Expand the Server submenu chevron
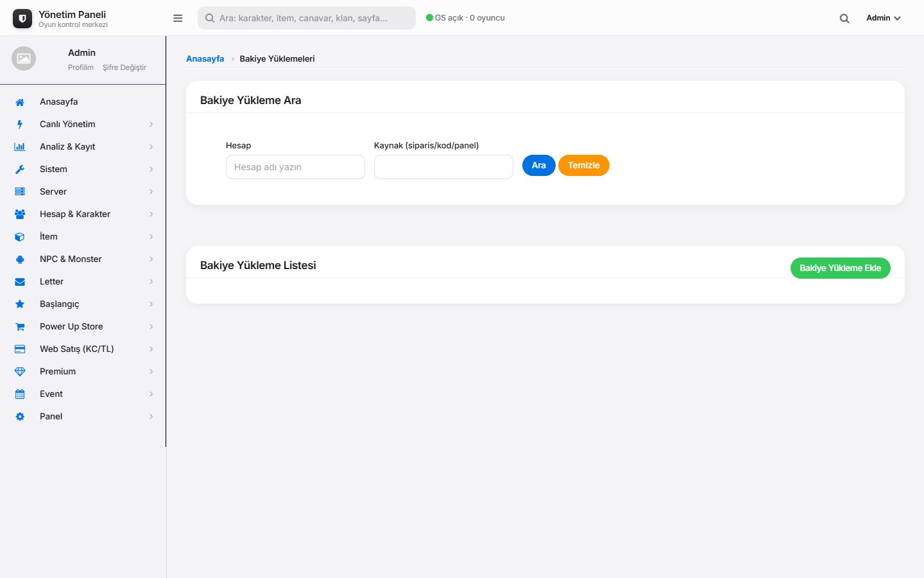 151,192
